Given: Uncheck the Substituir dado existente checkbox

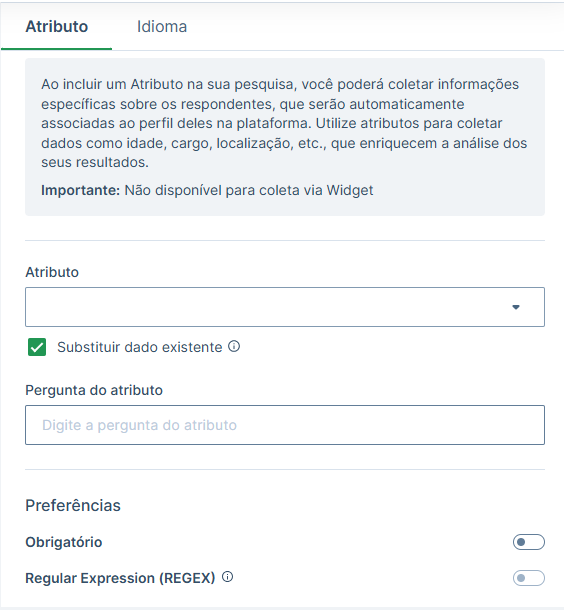Looking at the screenshot, I should pos(37,347).
